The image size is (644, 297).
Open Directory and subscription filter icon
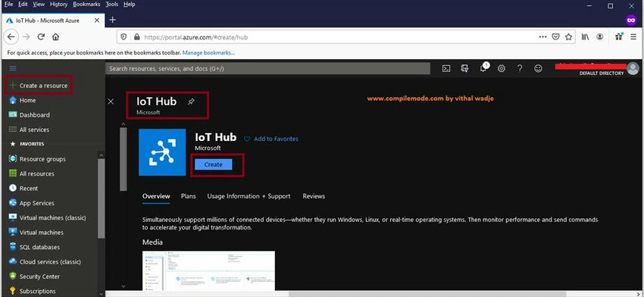tap(464, 69)
